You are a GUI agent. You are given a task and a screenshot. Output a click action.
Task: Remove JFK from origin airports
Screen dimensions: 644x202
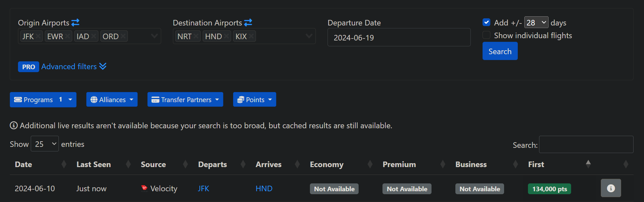(38, 36)
